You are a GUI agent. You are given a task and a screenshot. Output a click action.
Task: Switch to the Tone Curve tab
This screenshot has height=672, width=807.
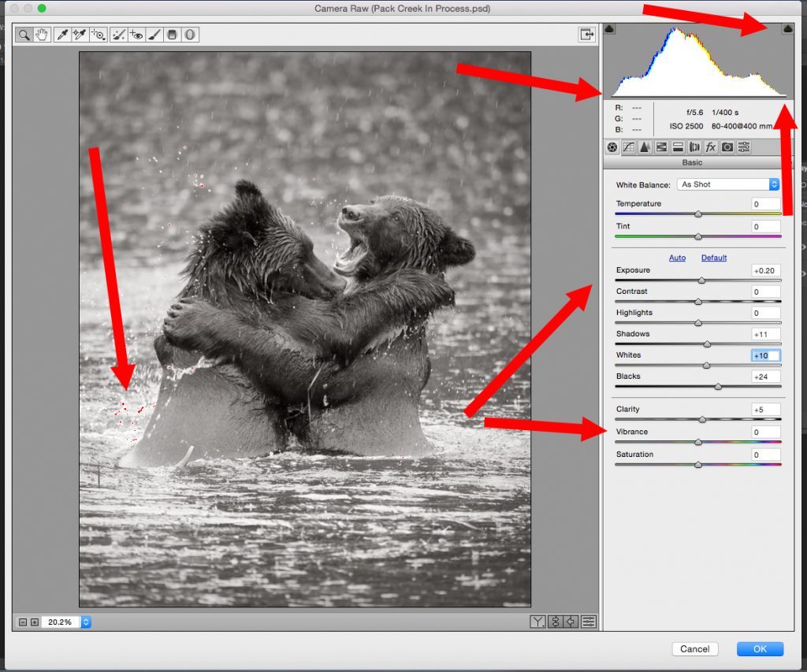pyautogui.click(x=628, y=147)
